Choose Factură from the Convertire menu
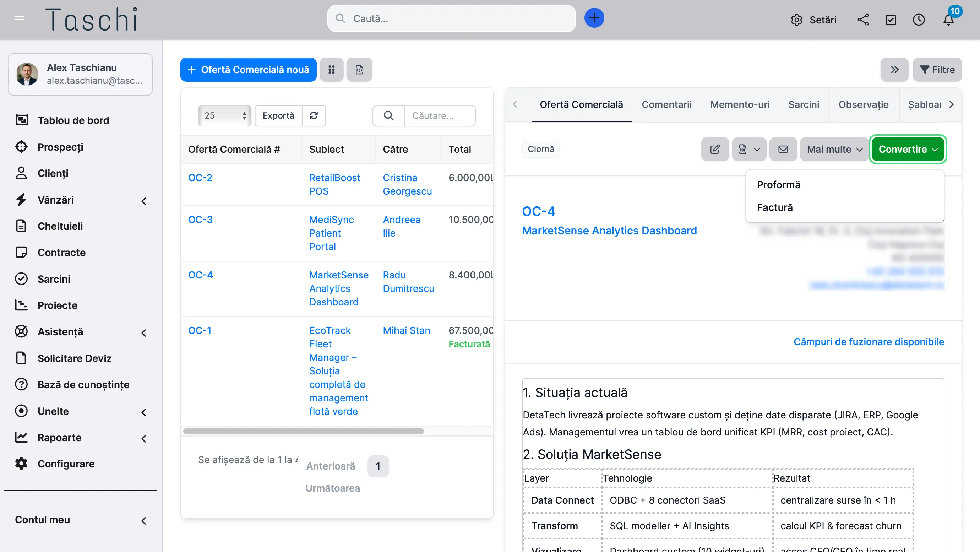This screenshot has width=980, height=552. (x=774, y=207)
